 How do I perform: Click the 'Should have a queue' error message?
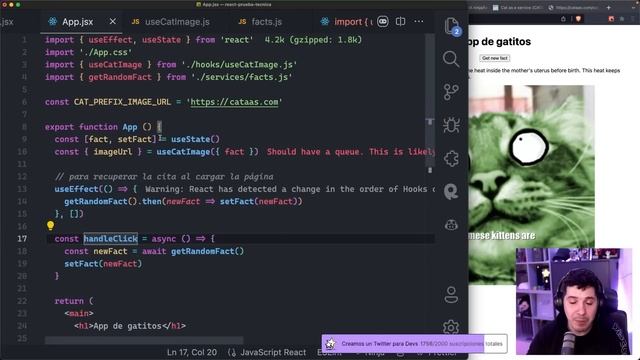[x=350, y=151]
